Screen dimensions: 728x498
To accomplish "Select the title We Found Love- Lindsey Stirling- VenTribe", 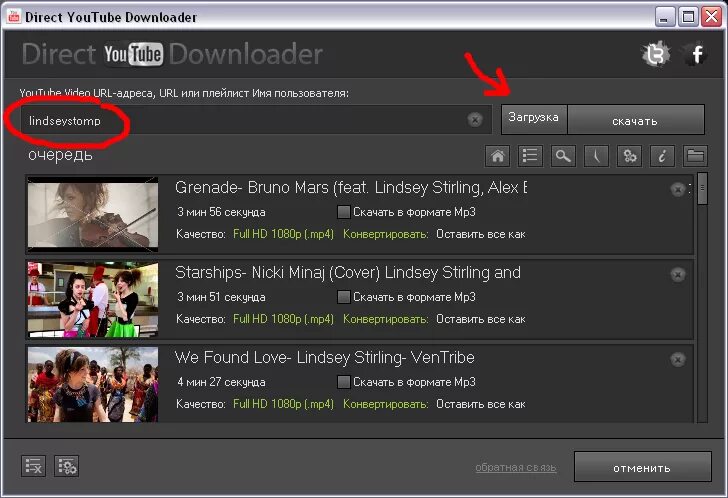I will pyautogui.click(x=325, y=357).
